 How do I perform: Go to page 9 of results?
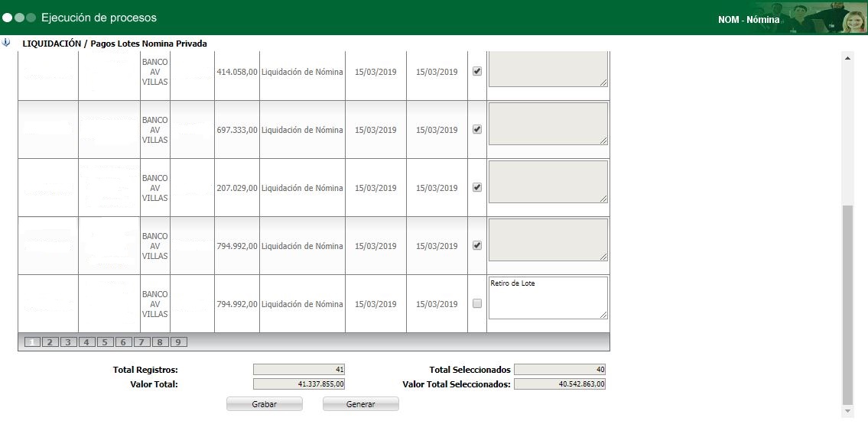(x=178, y=342)
